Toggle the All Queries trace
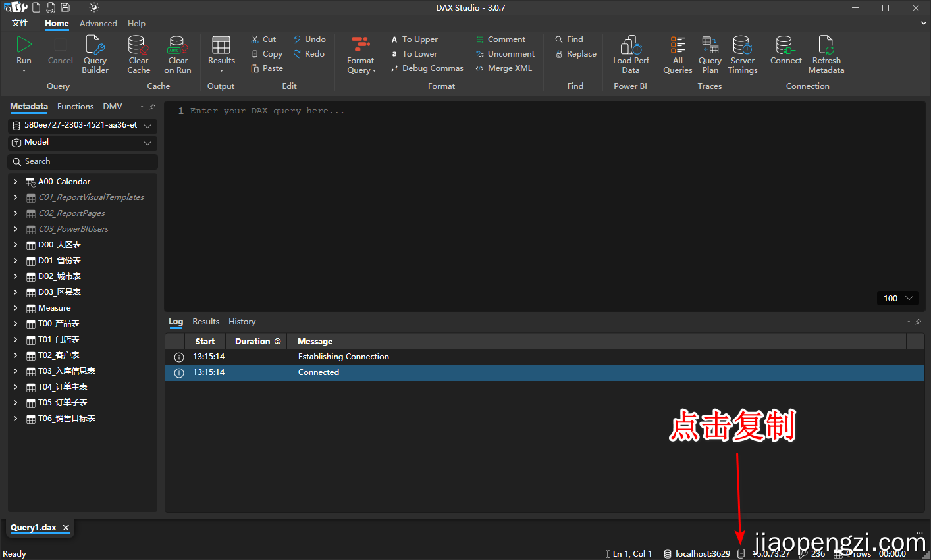The image size is (931, 560). click(678, 54)
